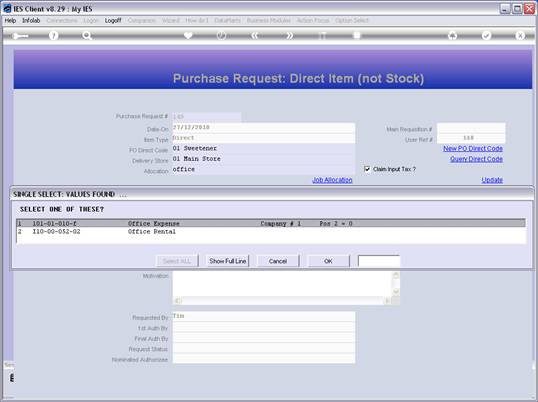Click the magnifier search icon
Screen dimensions: 538x402
(87, 35)
